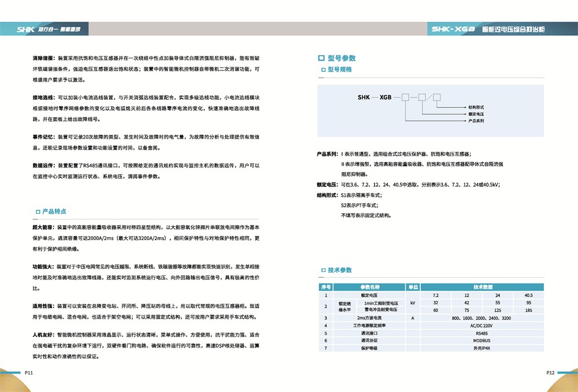Click 产品系列 arrow label in model diagram
Screen dimensions: 578x392
coord(476,121)
